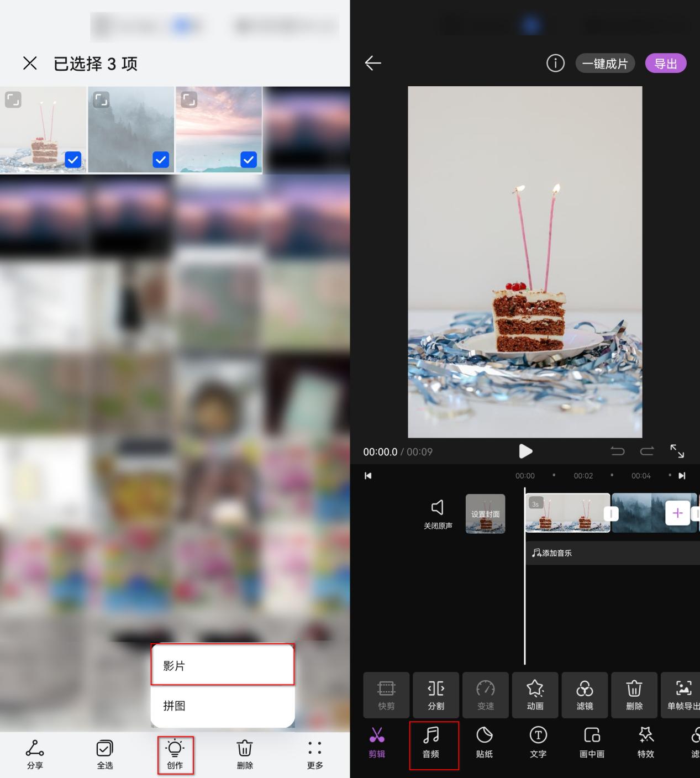Click the 画中画 (picture-in-picture) icon
This screenshot has width=700, height=778.
click(x=591, y=744)
